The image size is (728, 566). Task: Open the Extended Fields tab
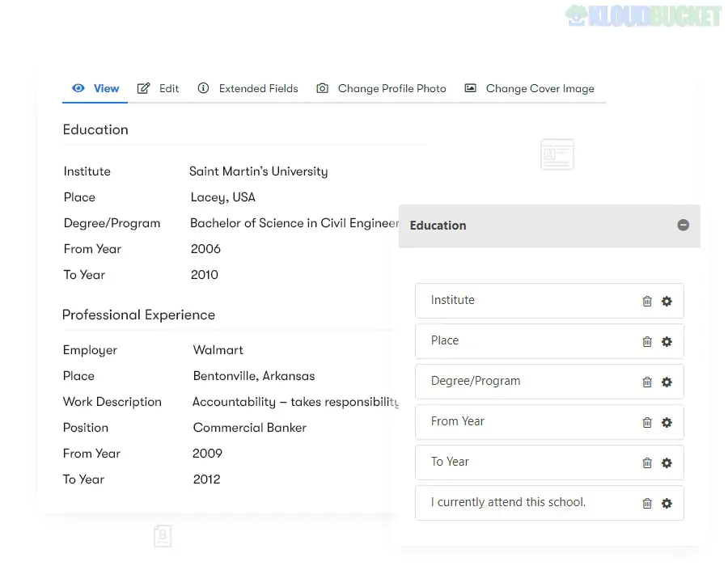point(259,88)
